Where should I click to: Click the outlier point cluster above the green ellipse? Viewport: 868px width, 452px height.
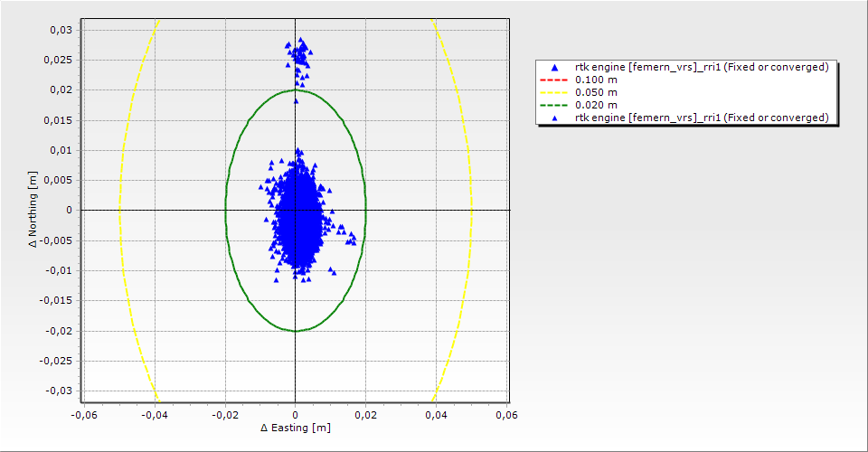click(x=299, y=54)
